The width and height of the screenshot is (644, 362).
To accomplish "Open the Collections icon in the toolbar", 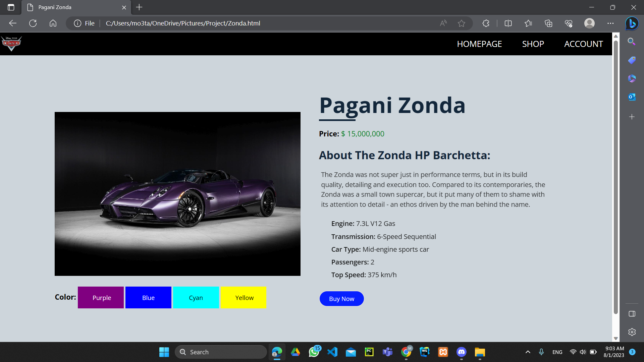I will tap(548, 23).
